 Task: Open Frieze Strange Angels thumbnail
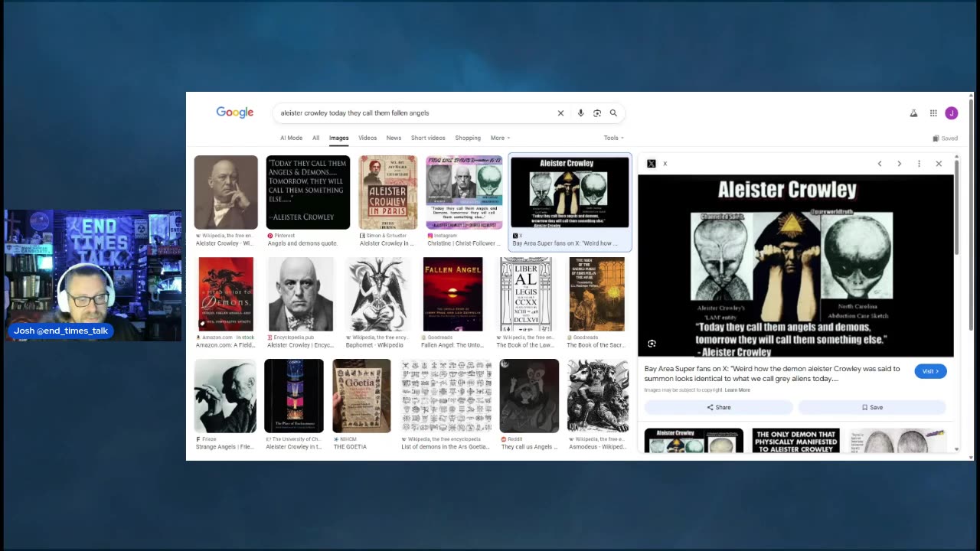[x=225, y=396]
